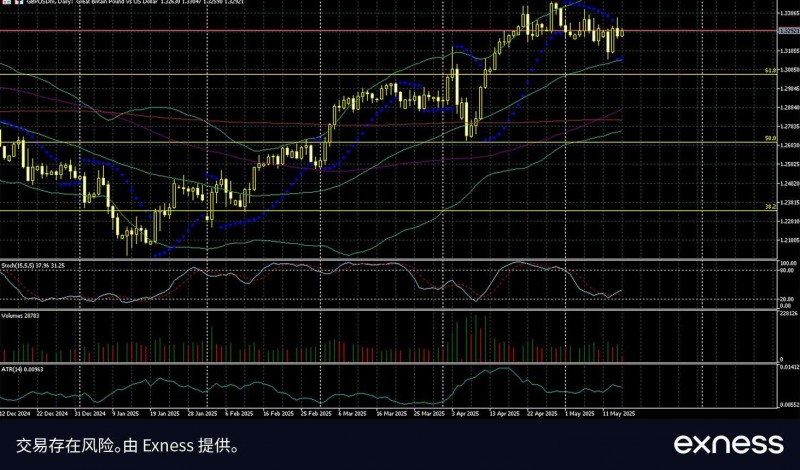Click the 61.8 Fibonacci level label
Screen dimensions: 800x470
pos(771,70)
